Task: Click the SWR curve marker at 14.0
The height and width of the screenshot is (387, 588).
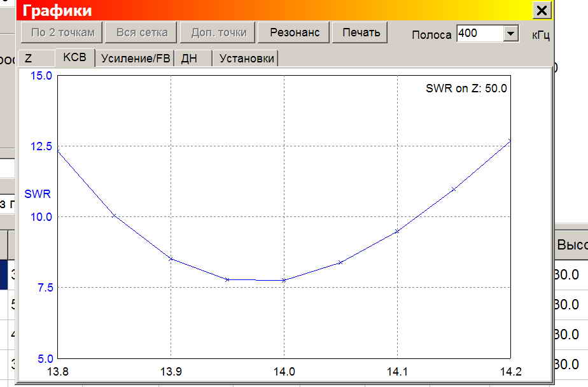Action: point(284,280)
